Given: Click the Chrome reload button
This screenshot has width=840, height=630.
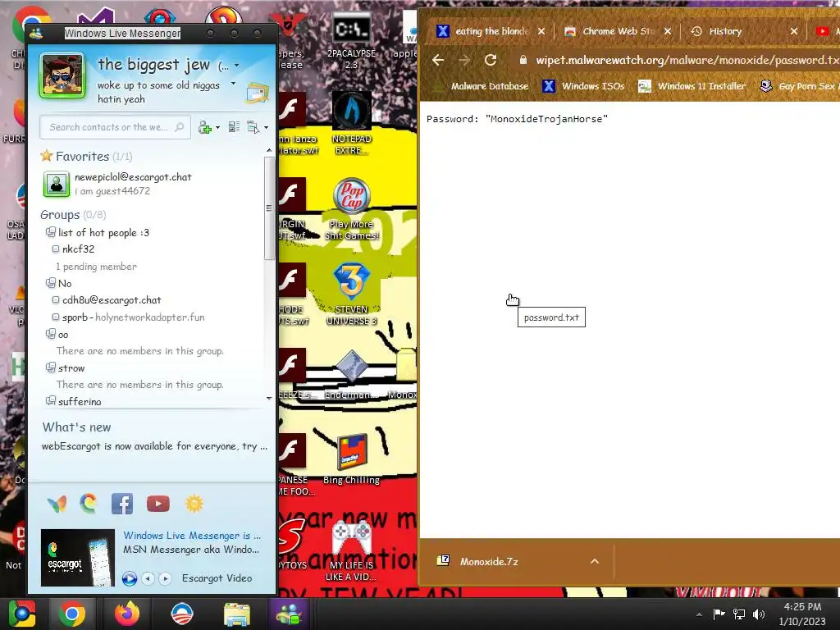Looking at the screenshot, I should click(x=491, y=60).
